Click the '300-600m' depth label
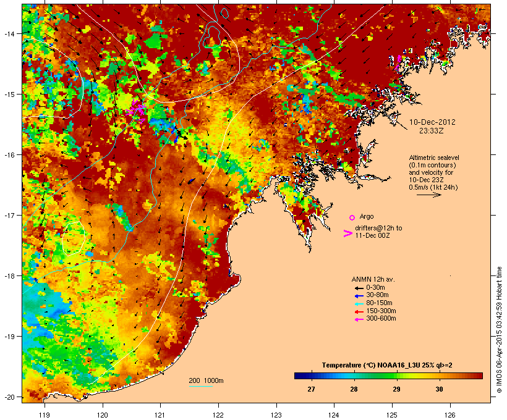The image size is (507, 420). pos(381,319)
